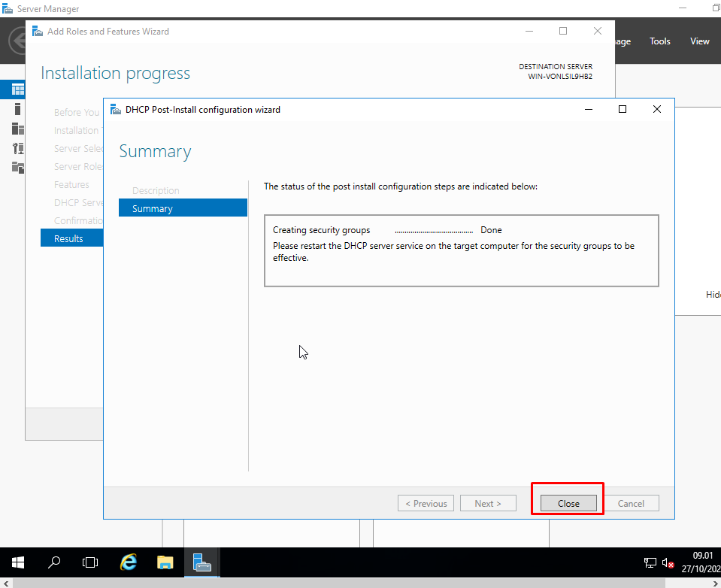Click the Creating security groups status line
721x588 pixels.
387,230
